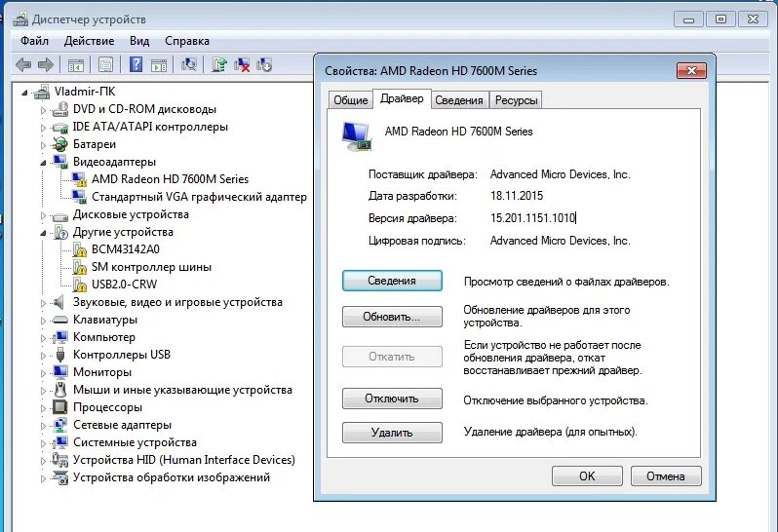Switch to the Общие tab
This screenshot has width=778, height=532.
pyautogui.click(x=350, y=100)
